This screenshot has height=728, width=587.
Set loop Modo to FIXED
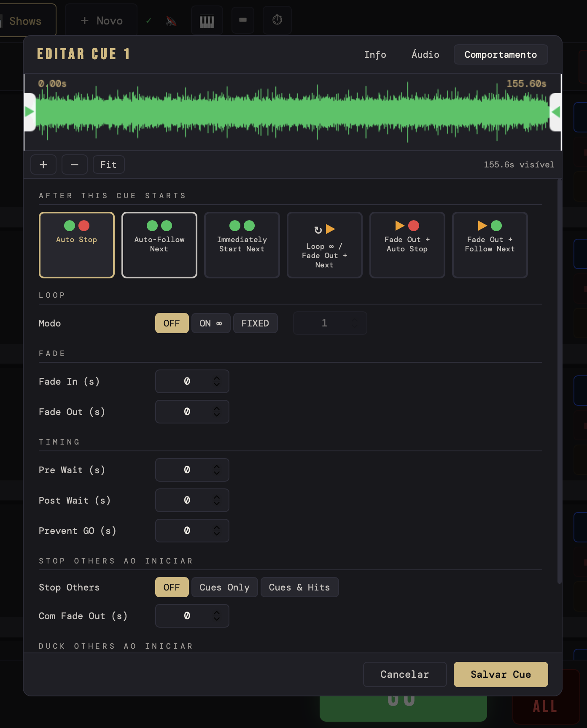pos(255,323)
